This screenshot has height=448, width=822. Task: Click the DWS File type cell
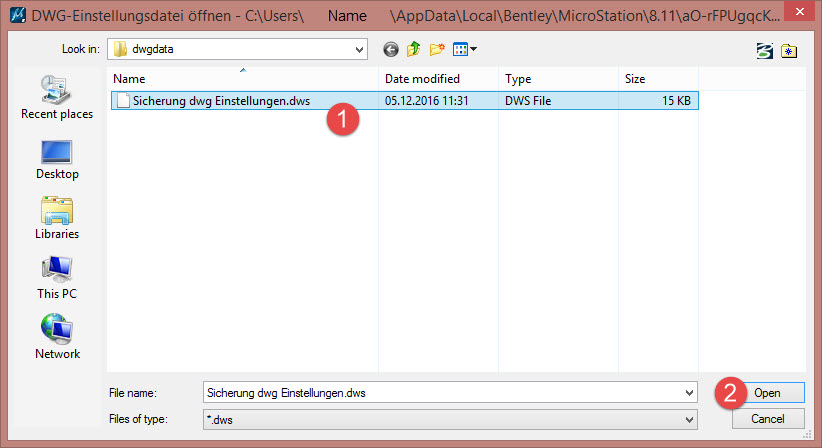[x=528, y=101]
